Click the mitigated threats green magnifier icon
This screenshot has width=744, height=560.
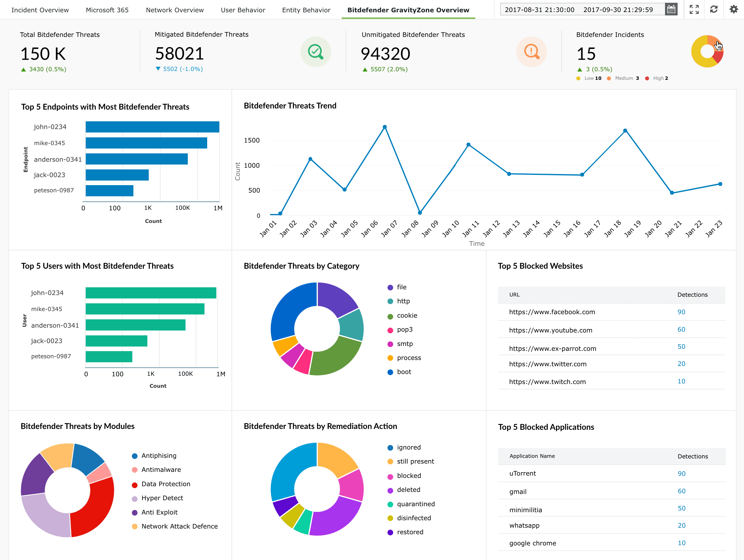click(x=316, y=52)
